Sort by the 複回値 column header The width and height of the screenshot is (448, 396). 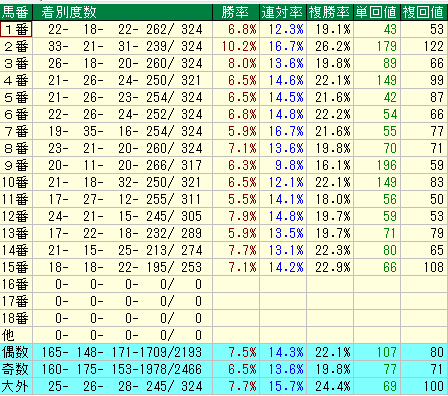pos(424,12)
